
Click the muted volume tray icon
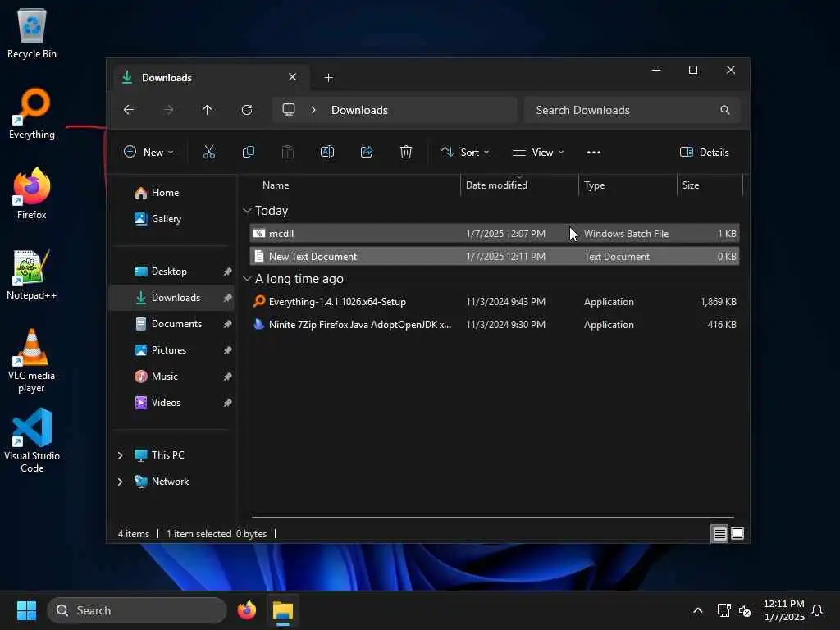(x=745, y=610)
